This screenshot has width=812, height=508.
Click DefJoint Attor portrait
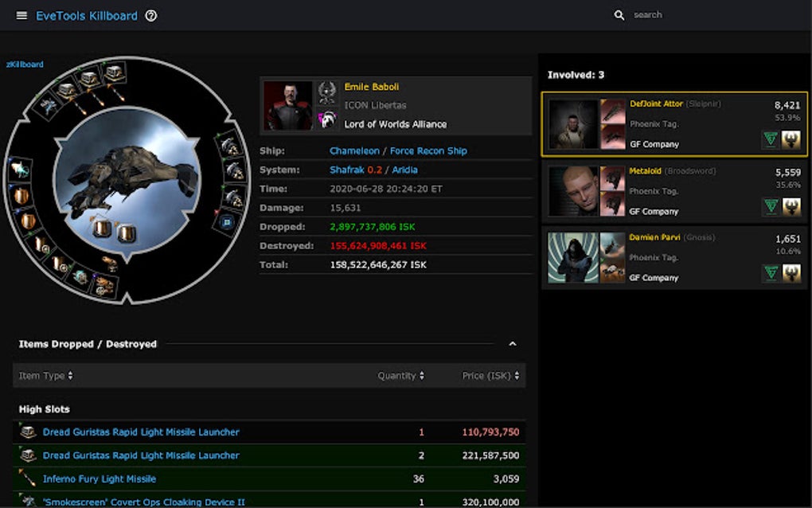point(573,124)
